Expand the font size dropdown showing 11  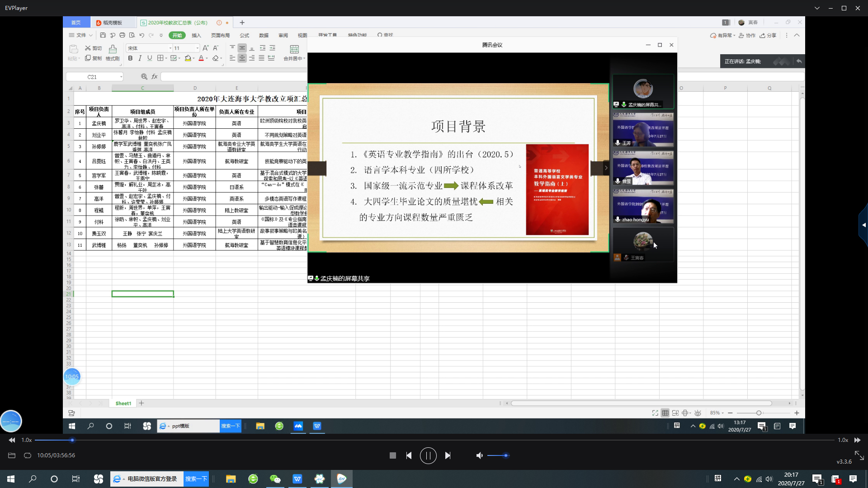(197, 48)
